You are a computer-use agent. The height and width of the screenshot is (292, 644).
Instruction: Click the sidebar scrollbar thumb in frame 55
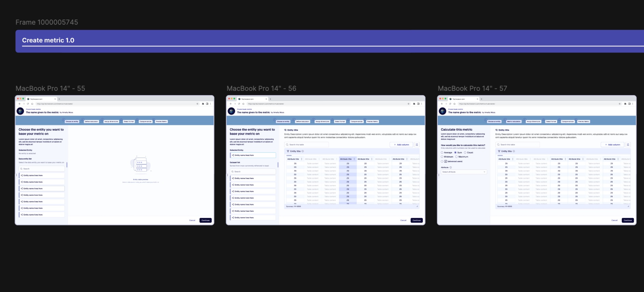pos(67,165)
